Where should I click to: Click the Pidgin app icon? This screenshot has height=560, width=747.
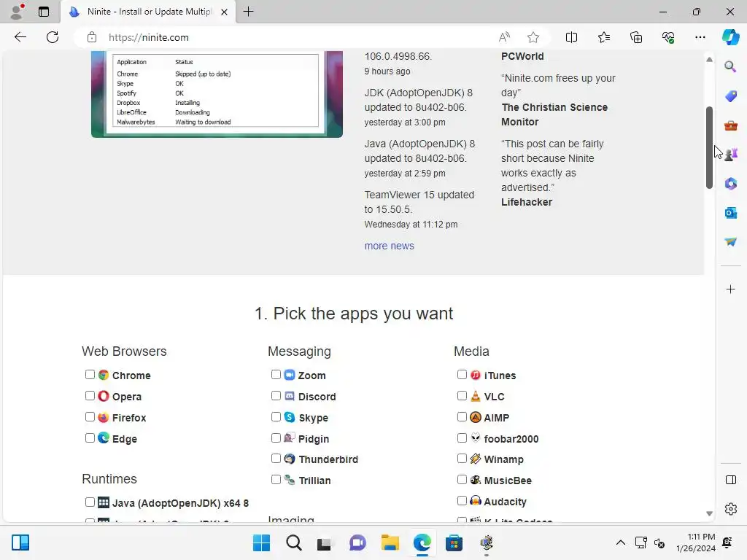290,437
